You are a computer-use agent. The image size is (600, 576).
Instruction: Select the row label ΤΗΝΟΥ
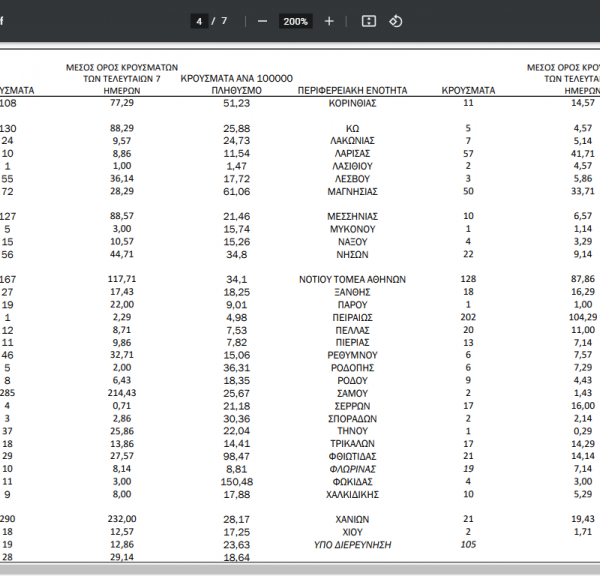[352, 431]
